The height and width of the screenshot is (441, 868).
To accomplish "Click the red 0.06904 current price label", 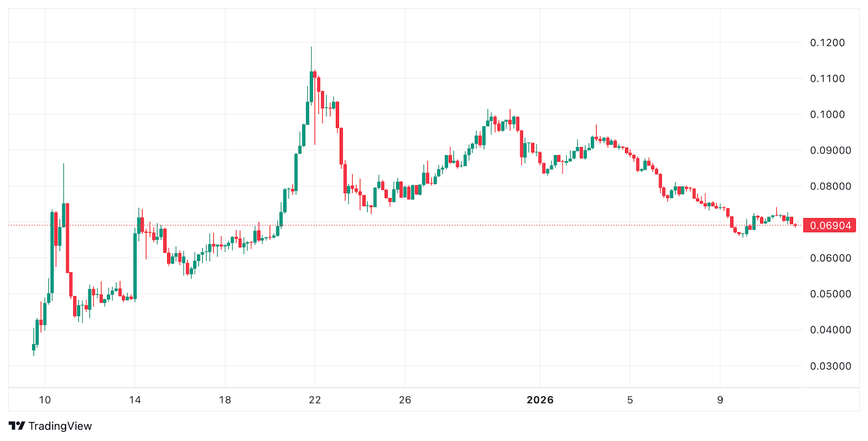I will (829, 225).
